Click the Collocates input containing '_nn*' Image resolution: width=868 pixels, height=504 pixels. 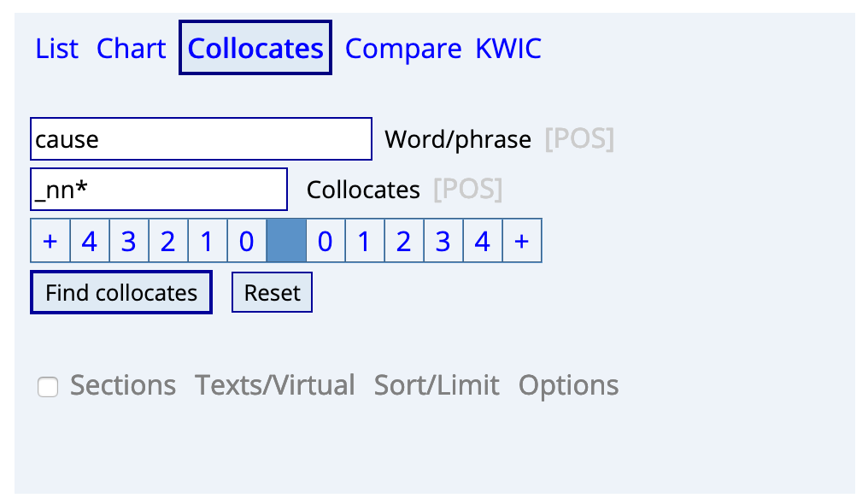[159, 189]
